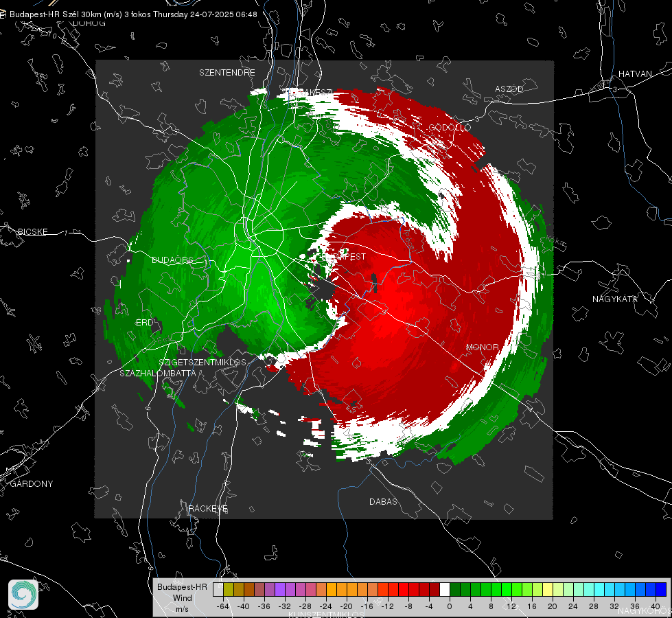
Task: Click the Budapest-HR Wind m/s legend title
Action: 182,598
